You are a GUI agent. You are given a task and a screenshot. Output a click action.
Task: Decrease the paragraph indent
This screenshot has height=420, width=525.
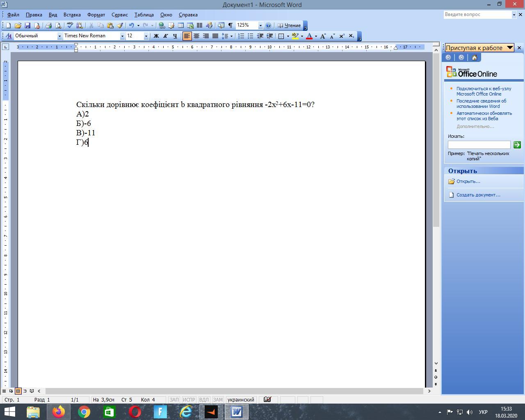(260, 36)
